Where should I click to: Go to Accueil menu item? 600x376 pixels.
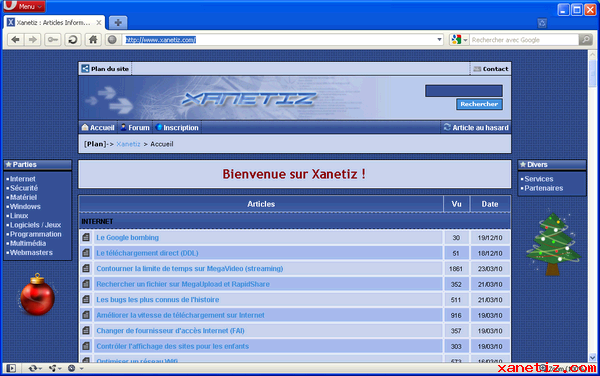pyautogui.click(x=98, y=128)
